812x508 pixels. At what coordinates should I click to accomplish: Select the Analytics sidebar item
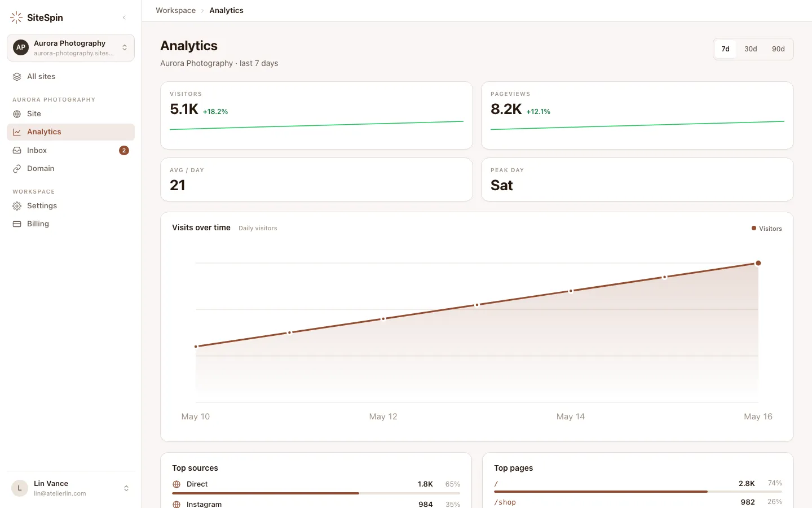pos(70,132)
